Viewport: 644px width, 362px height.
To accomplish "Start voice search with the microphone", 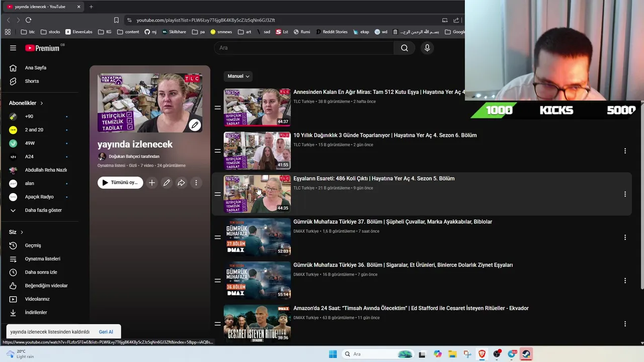I will click(x=427, y=48).
